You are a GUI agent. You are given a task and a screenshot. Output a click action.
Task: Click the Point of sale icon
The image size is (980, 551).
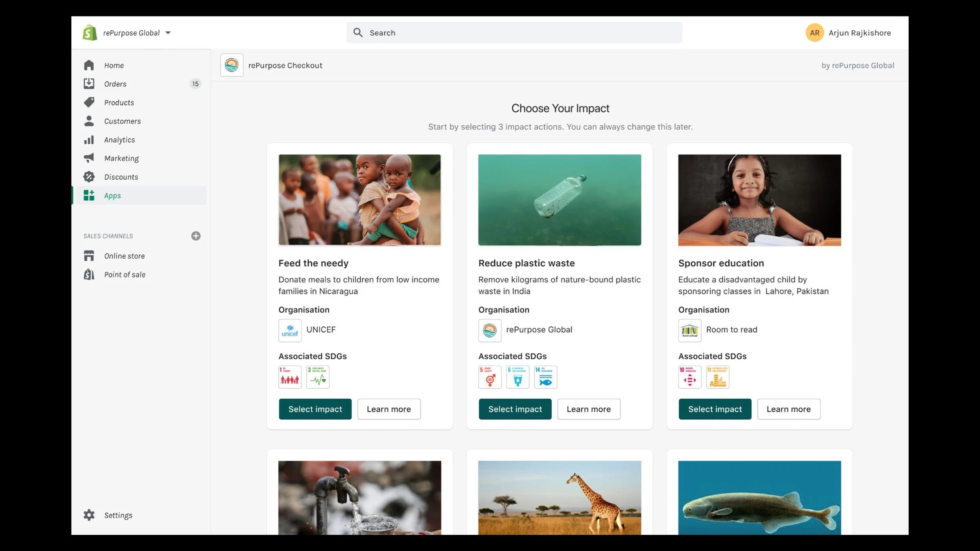coord(89,274)
